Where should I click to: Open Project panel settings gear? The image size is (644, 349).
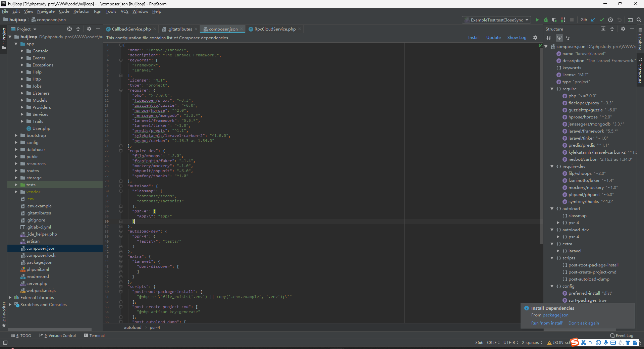(89, 29)
